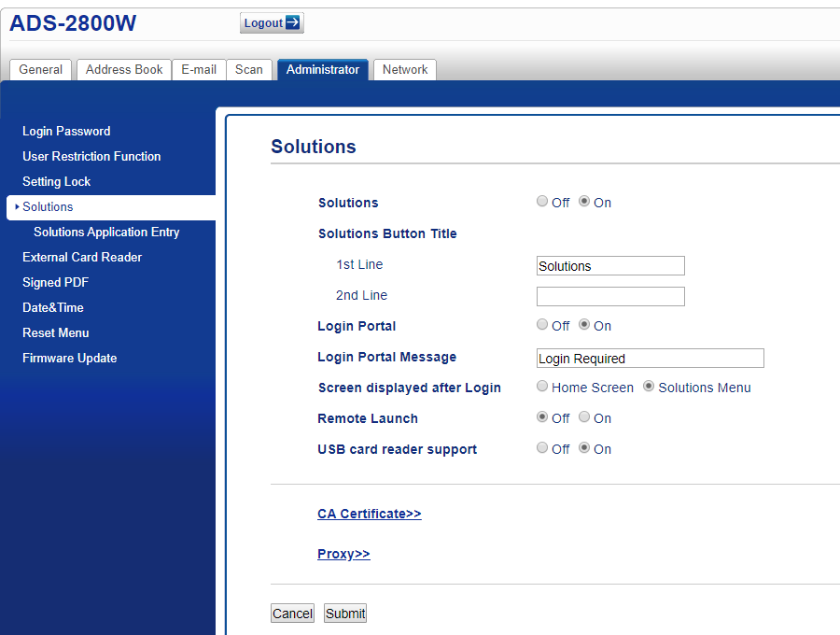Edit the Login Portal Message field

click(x=650, y=358)
